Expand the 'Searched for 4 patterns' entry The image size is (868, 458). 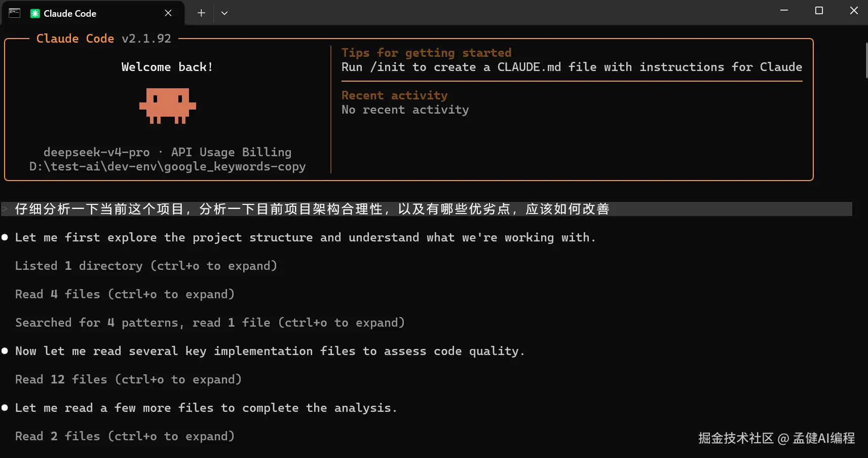[x=210, y=323]
